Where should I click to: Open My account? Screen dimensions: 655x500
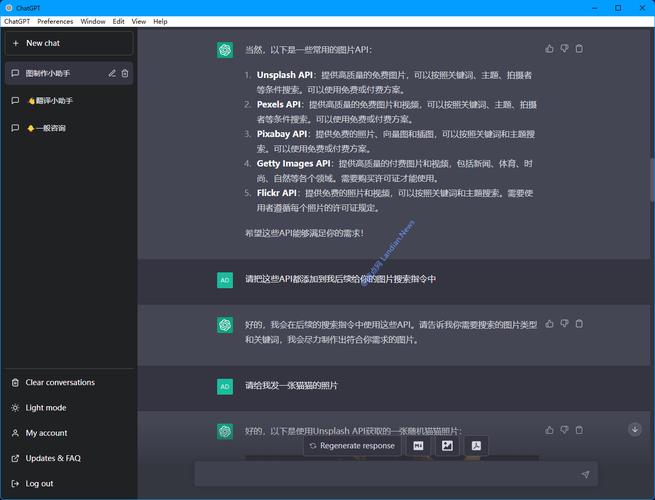point(69,433)
